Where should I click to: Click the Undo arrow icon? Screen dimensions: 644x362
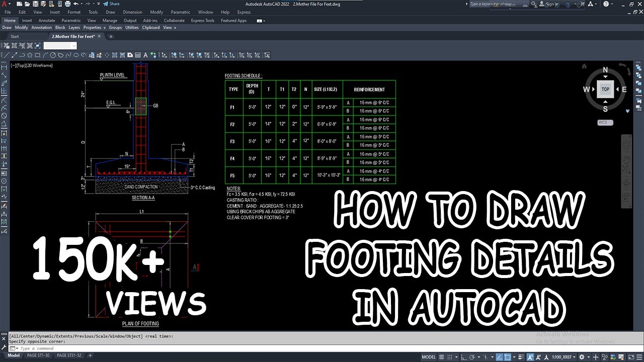pos(75,4)
